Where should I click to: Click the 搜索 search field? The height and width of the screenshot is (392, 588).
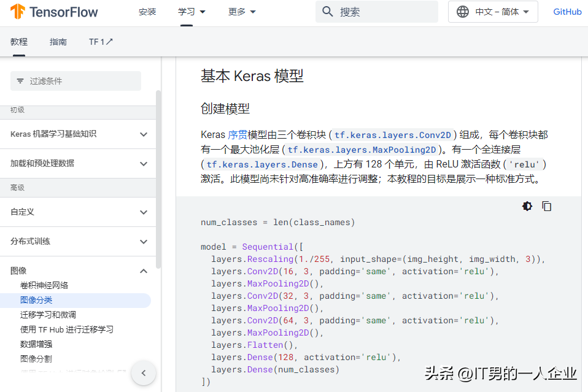376,12
